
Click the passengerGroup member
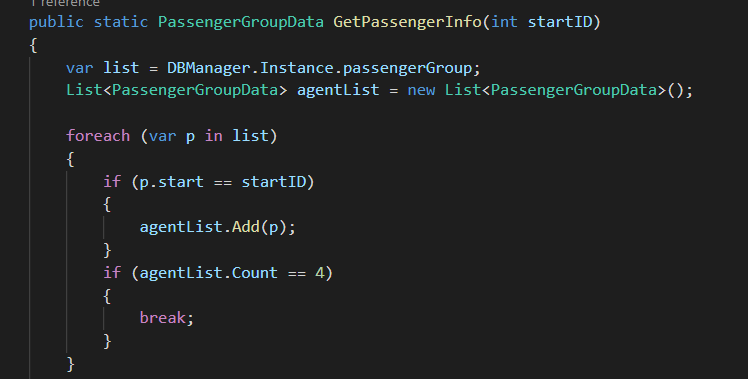407,68
